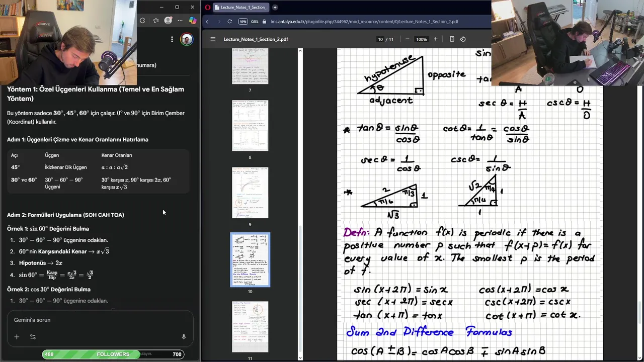This screenshot has width=644, height=362.
Task: Select page 10 thumbnail
Action: 250,259
